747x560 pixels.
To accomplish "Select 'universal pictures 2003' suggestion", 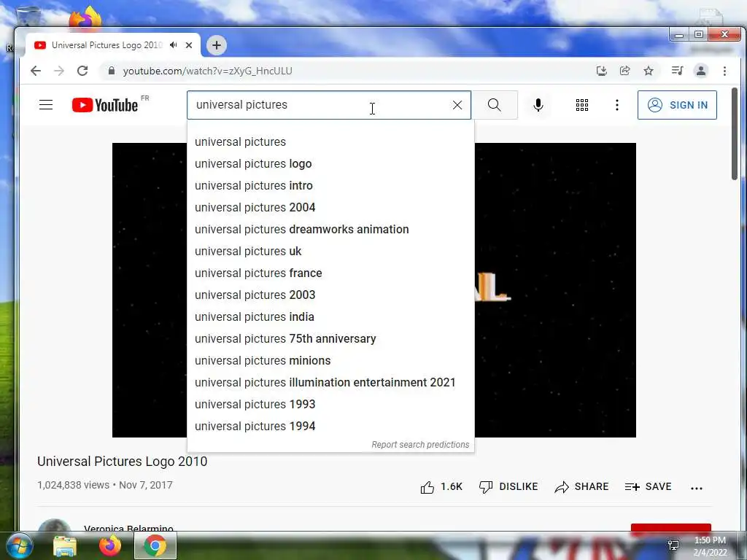I will click(x=330, y=295).
